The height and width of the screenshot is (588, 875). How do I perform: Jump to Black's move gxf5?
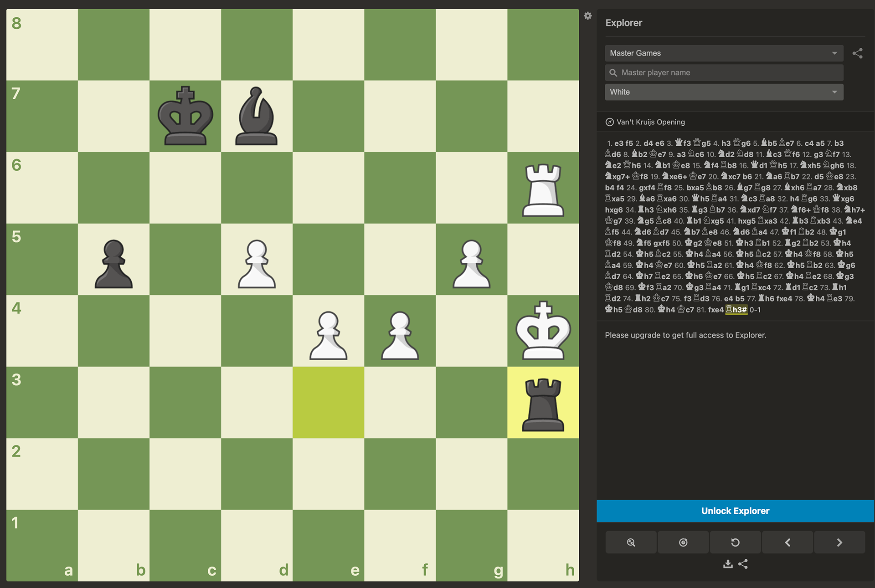tap(662, 243)
